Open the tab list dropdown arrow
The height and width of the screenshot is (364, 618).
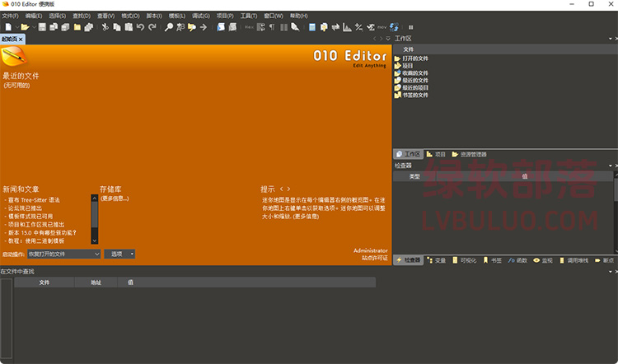click(x=388, y=39)
